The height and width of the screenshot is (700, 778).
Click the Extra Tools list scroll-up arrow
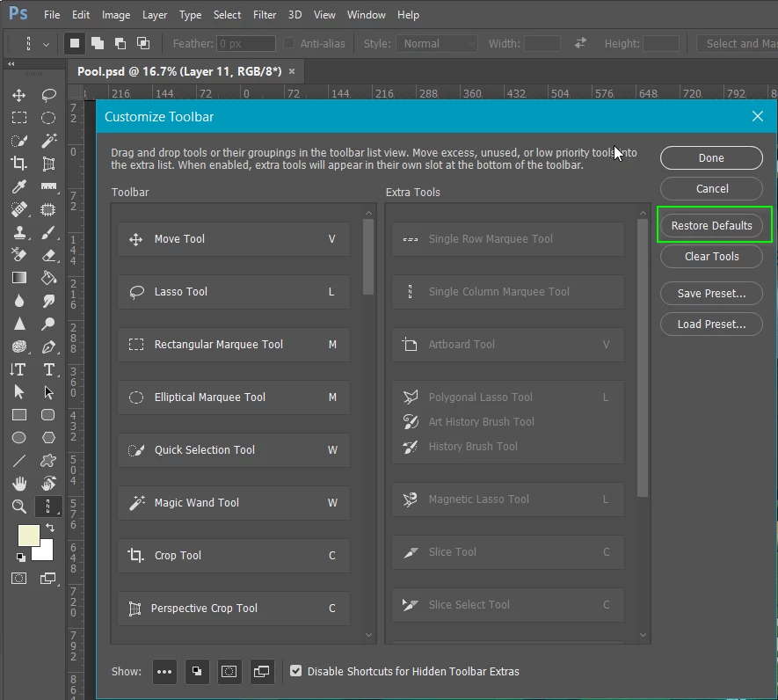tap(643, 213)
